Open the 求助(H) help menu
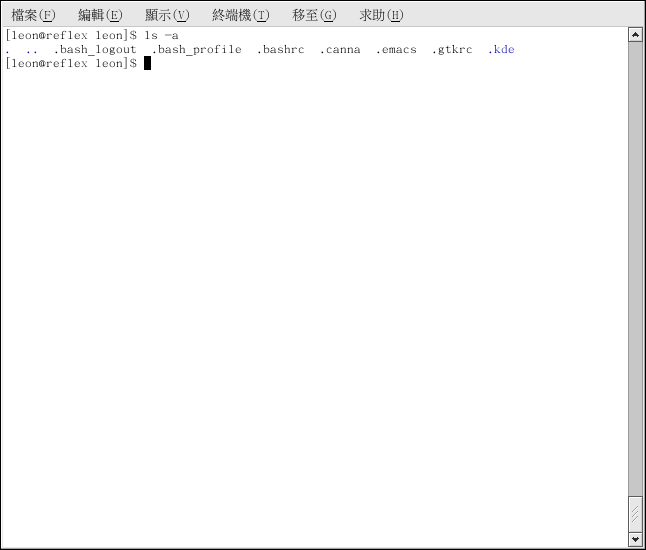Viewport: 646px width, 550px height. tap(381, 15)
